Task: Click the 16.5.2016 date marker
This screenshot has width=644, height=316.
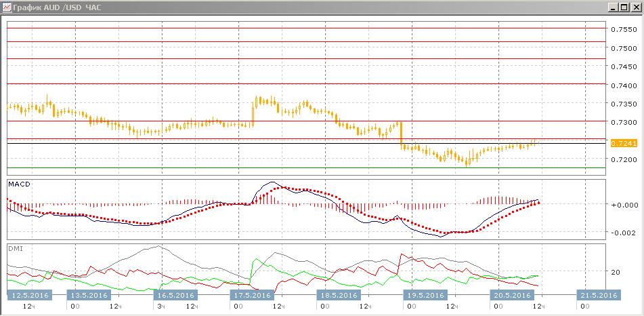Action: click(x=176, y=295)
